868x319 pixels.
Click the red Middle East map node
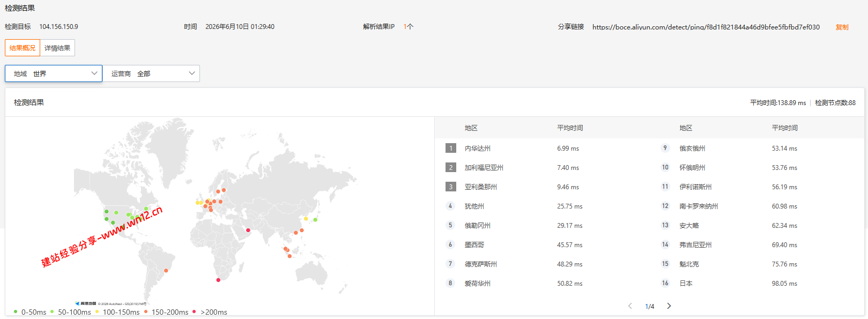248,230
